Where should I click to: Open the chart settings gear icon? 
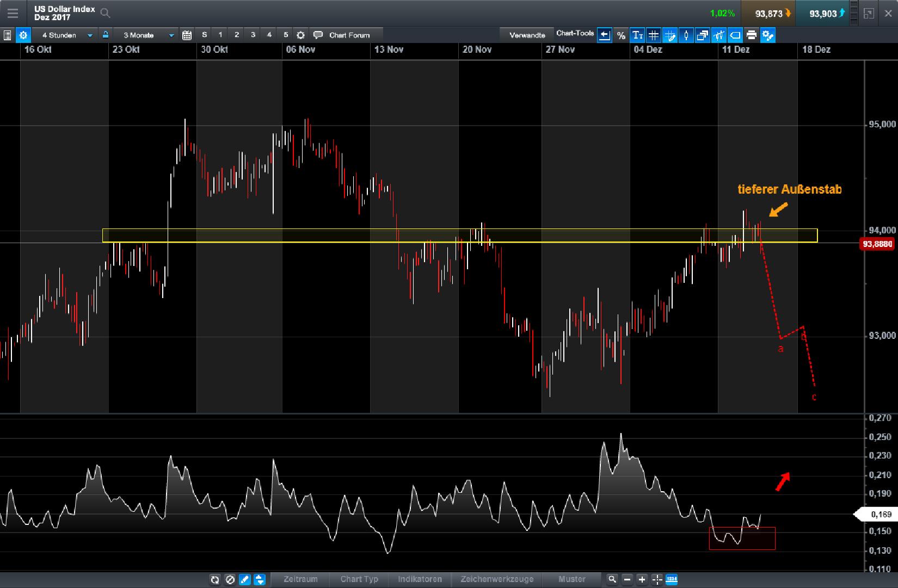(23, 35)
